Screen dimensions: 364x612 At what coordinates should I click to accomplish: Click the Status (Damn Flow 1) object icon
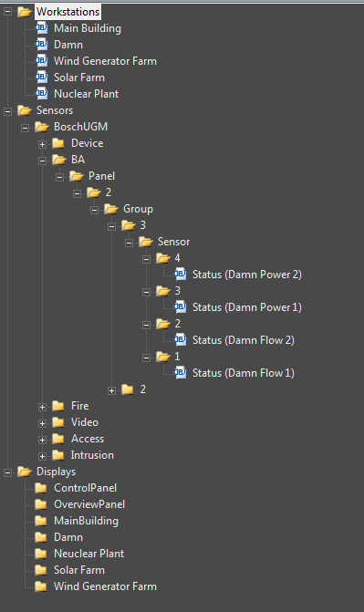[x=180, y=372]
